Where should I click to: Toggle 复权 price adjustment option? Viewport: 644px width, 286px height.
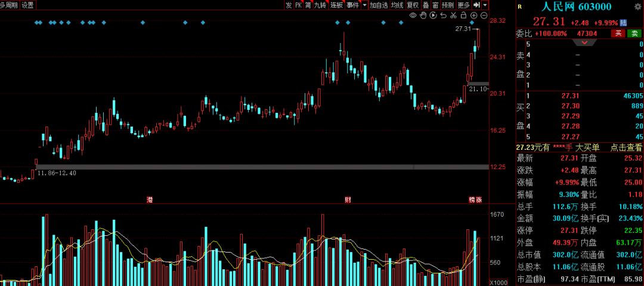pyautogui.click(x=413, y=5)
